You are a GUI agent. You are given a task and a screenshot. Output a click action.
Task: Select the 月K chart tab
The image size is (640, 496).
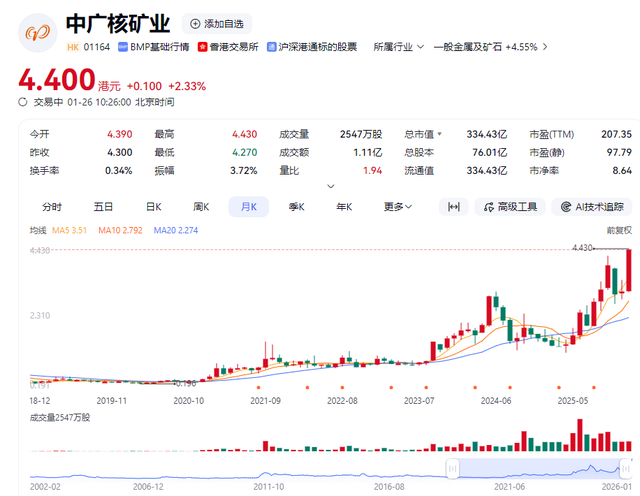249,207
